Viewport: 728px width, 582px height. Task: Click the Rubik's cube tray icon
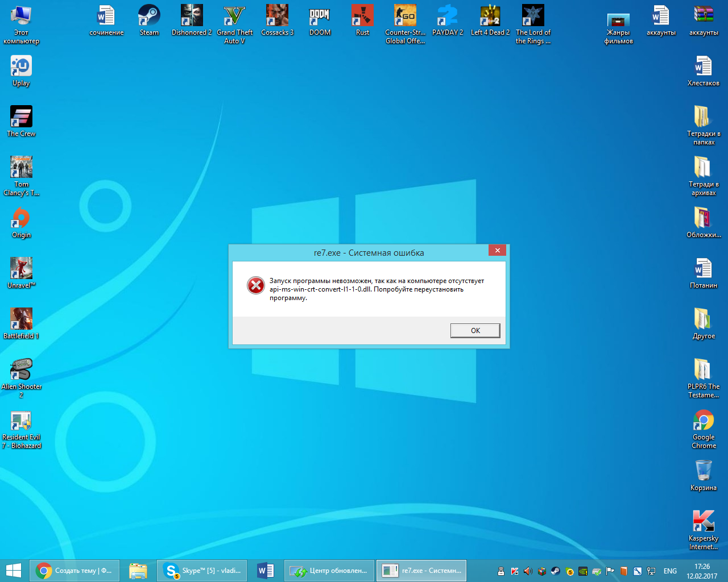[542, 571]
